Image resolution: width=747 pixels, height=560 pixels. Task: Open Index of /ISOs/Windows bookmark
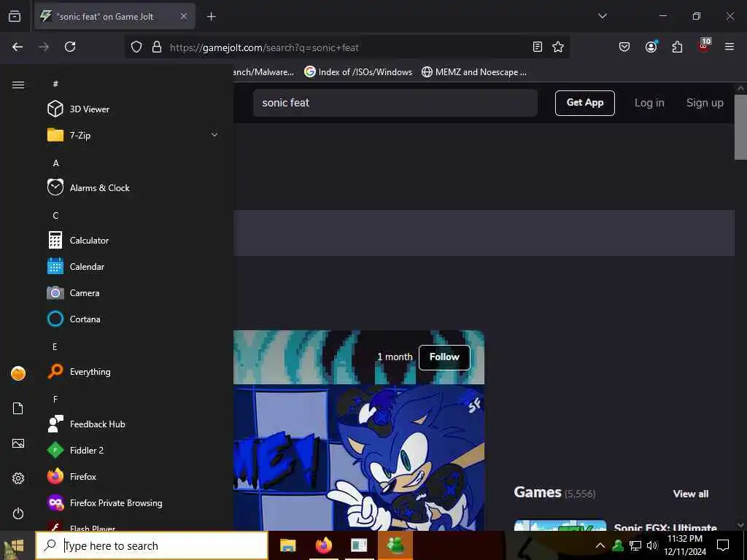(358, 72)
